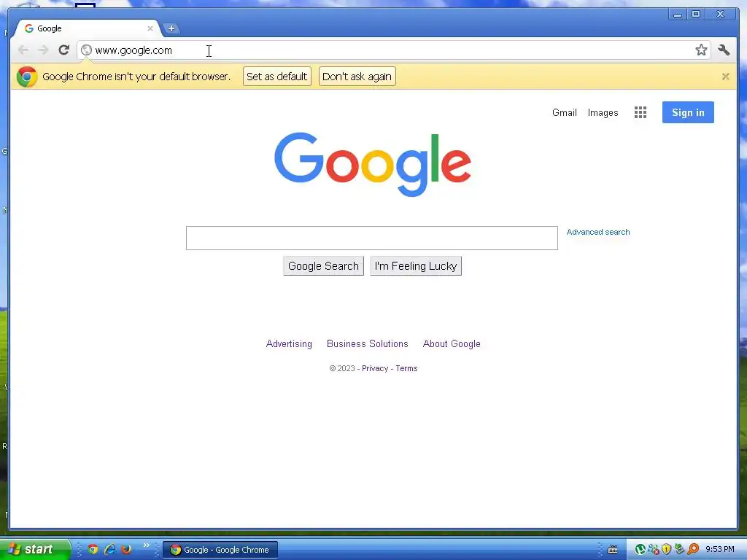Click the keyboard icon in taskbar

coord(613,550)
